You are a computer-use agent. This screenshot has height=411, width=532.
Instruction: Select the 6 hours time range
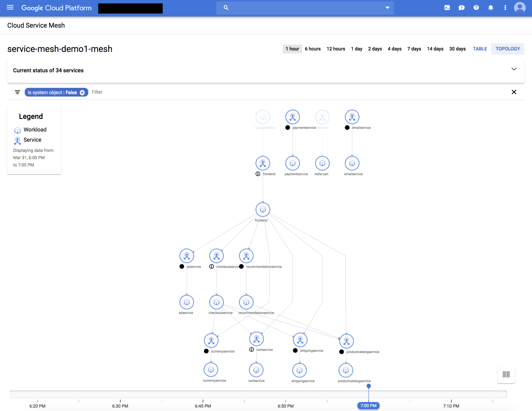(x=313, y=49)
